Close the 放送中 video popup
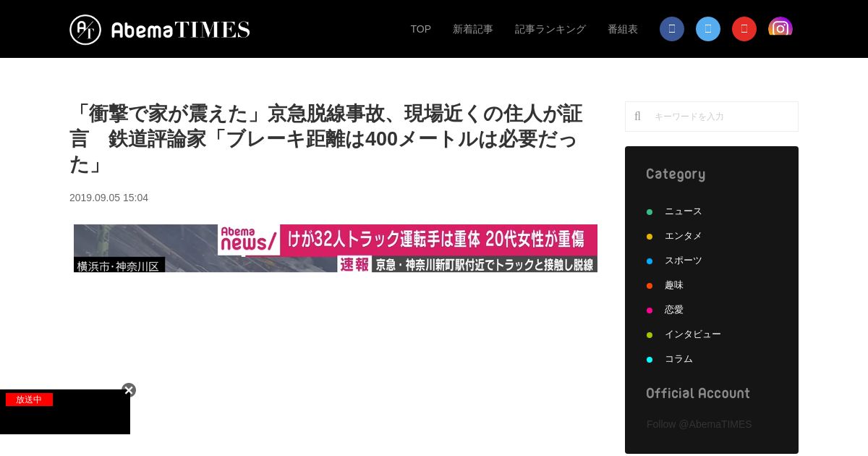This screenshot has width=868, height=456. [129, 390]
